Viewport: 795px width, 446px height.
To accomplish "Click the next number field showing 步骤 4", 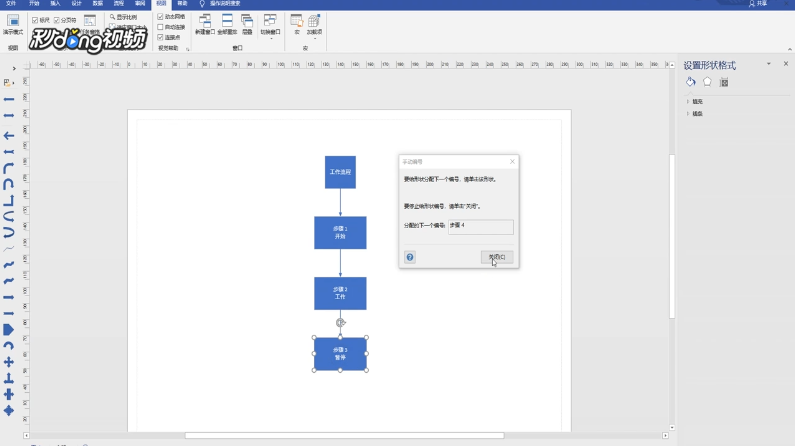I will 481,227.
